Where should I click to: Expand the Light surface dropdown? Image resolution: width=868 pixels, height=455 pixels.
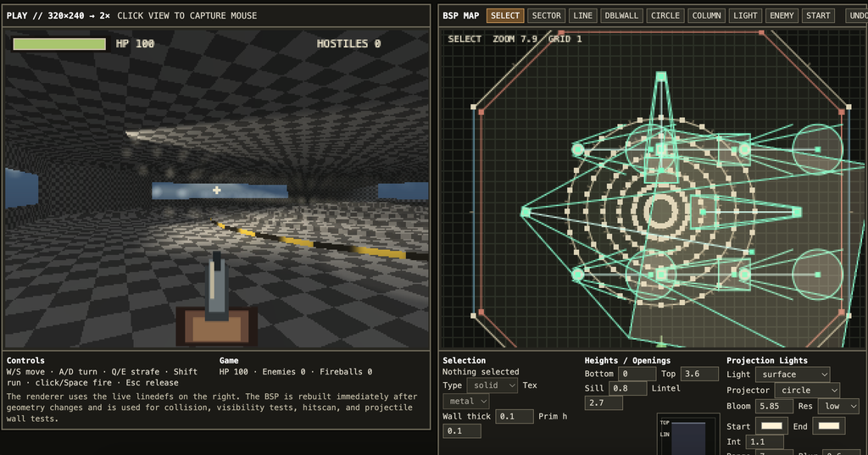pos(793,375)
